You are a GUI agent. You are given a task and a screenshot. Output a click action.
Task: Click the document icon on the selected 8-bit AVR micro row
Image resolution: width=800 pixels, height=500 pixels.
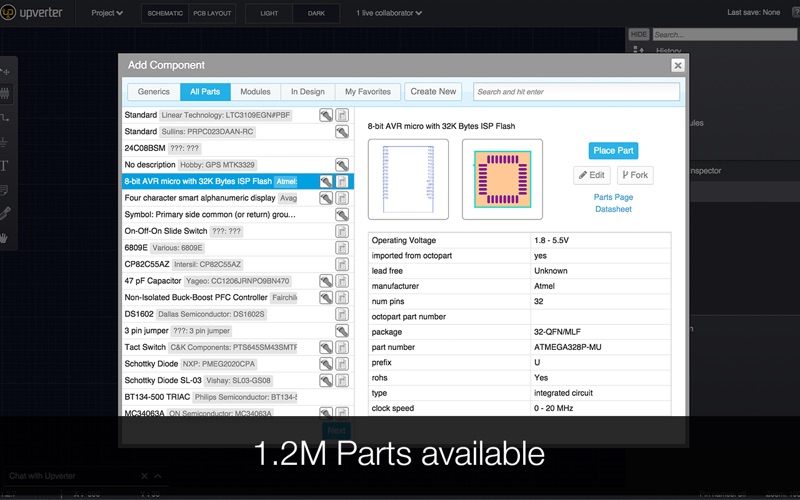point(342,181)
